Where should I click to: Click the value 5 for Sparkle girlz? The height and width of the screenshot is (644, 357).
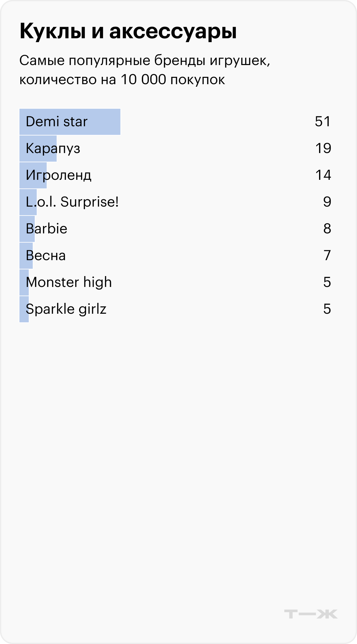(327, 309)
